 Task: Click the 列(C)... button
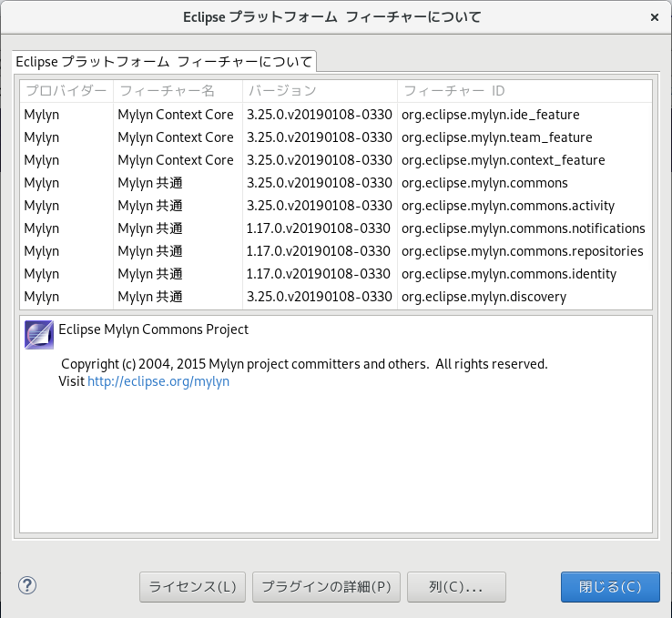point(456,587)
